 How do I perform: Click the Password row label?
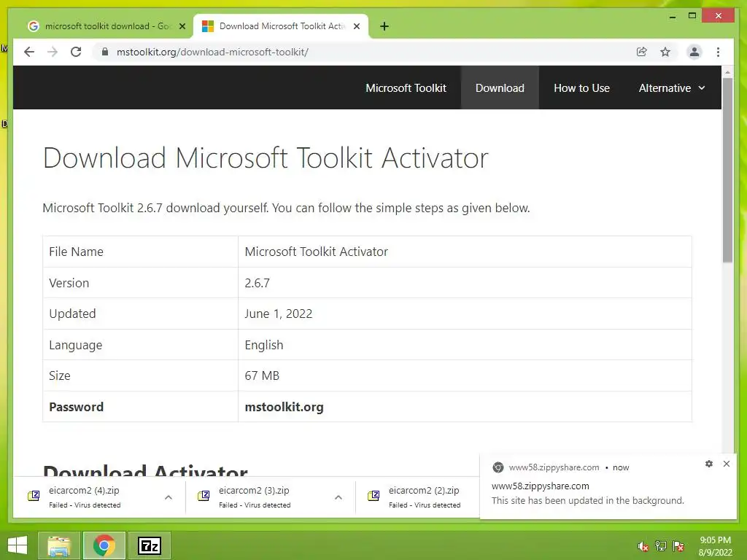coord(76,407)
